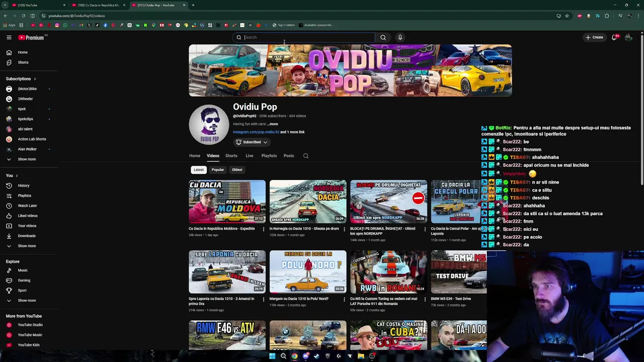Open the BLOCATI pe drumul inghetat thumbnail
Image resolution: width=644 pixels, height=362 pixels.
(388, 202)
